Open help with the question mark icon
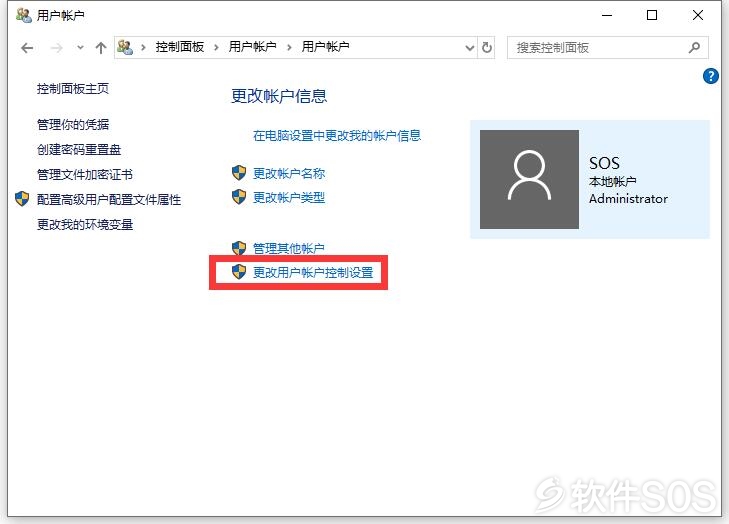Screen dimensions: 729x524 click(x=710, y=76)
